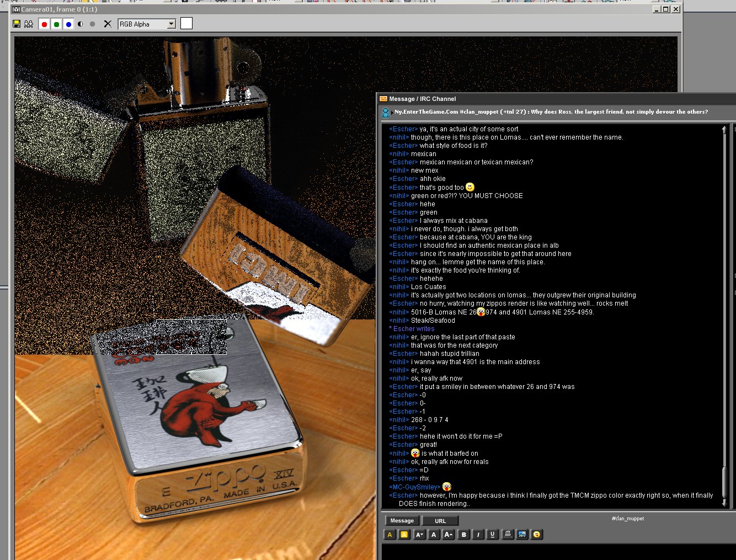Increase the font size with A-up icon

coord(449,535)
